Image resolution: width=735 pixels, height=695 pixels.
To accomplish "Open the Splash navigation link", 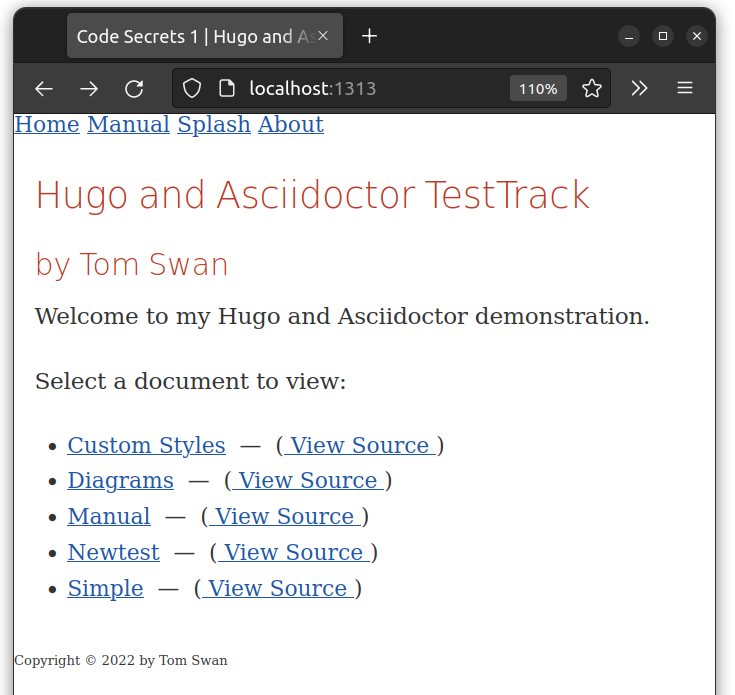I will [214, 125].
